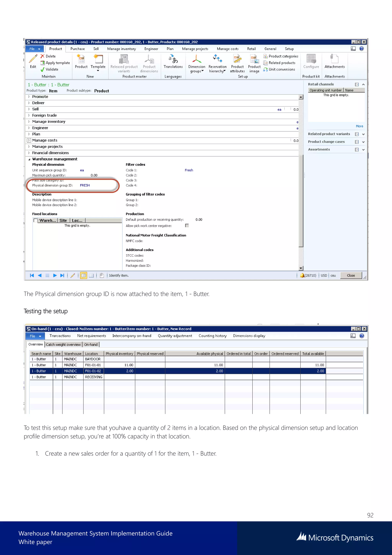Click the Close button
The height and width of the screenshot is (555, 392).
coord(351,275)
